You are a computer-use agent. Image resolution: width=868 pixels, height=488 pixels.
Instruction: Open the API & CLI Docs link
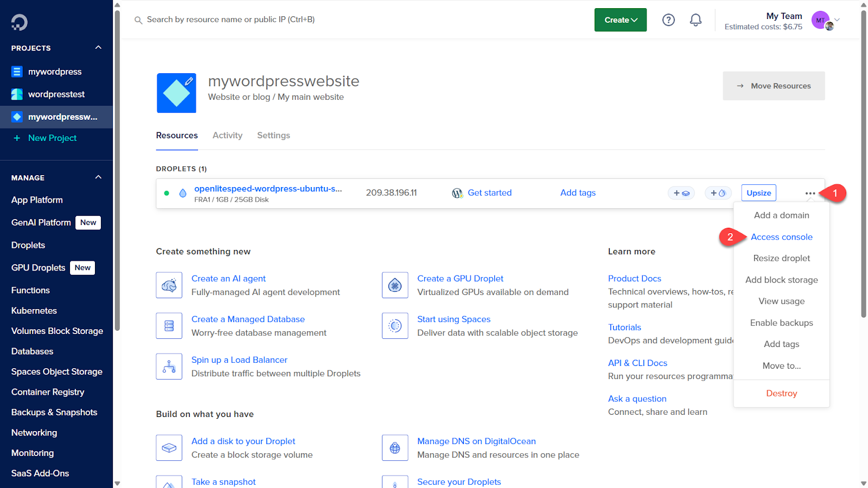(x=637, y=363)
